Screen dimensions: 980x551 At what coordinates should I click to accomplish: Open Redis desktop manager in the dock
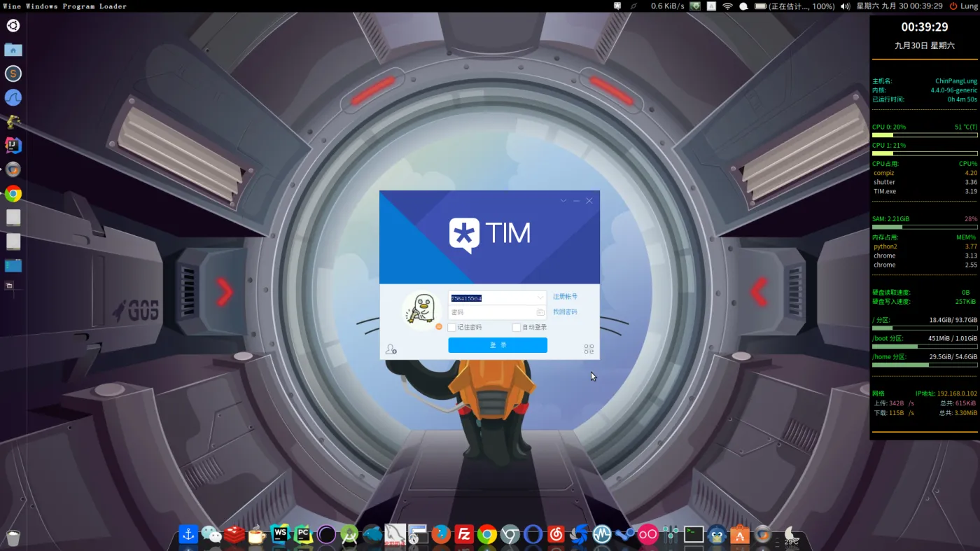(x=234, y=534)
